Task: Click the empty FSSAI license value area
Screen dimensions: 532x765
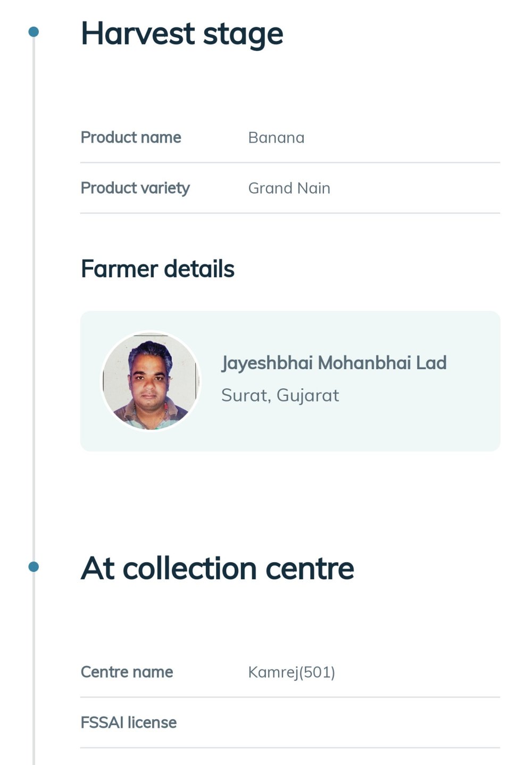Action: pyautogui.click(x=372, y=722)
